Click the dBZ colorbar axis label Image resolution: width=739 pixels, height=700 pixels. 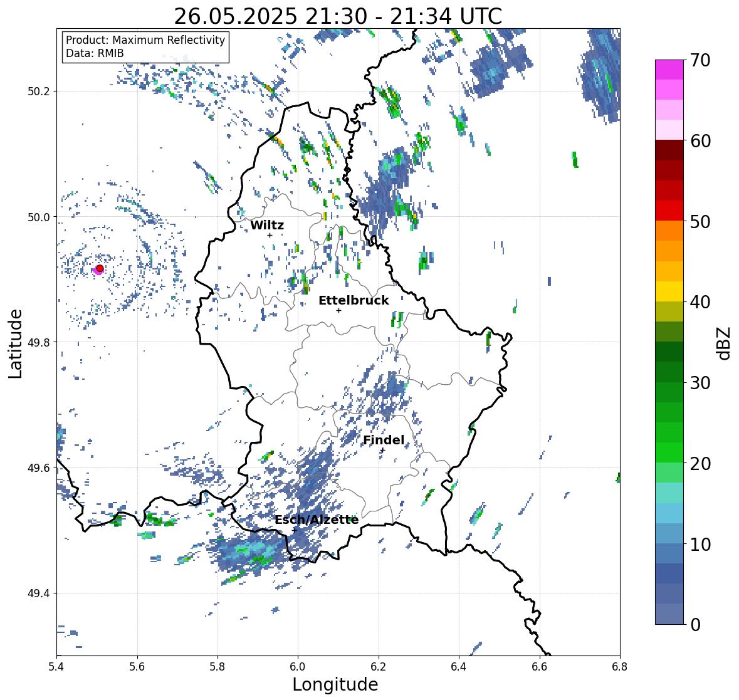coord(725,343)
